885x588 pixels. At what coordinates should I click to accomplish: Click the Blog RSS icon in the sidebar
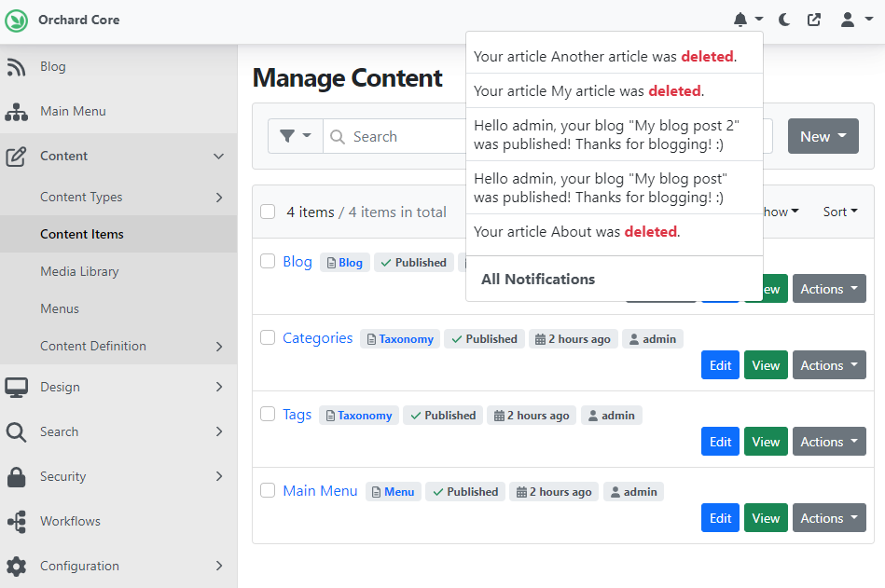(16, 66)
